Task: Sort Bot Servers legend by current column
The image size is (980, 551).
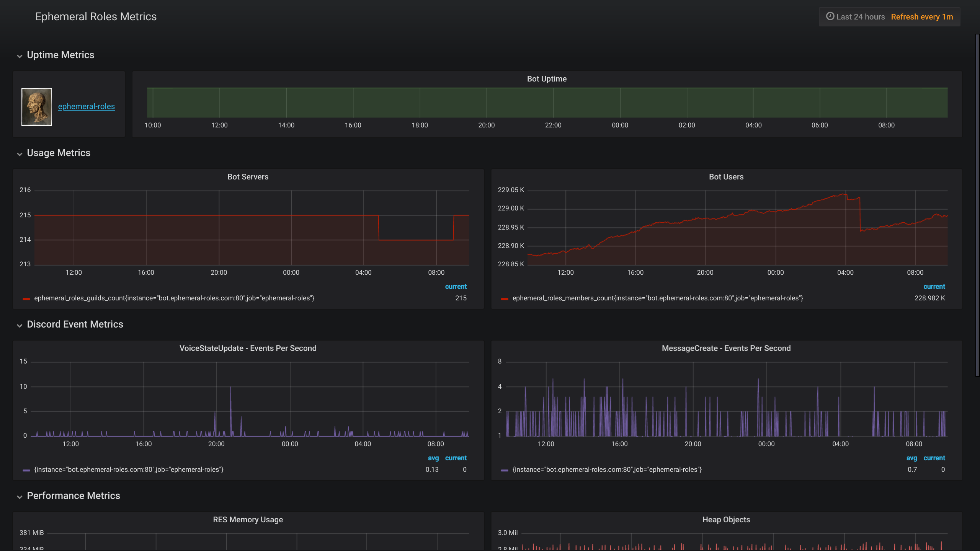Action: tap(456, 287)
